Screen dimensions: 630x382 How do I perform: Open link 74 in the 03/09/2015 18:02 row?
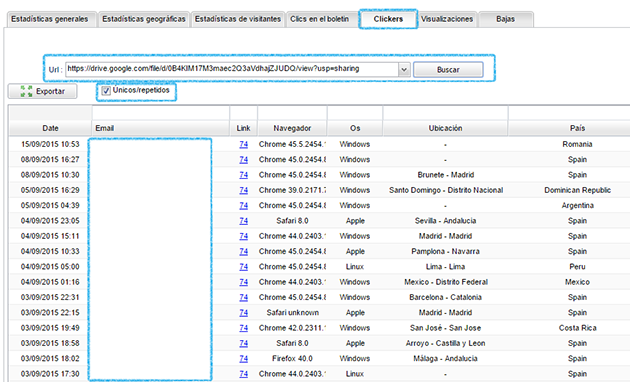coord(243,358)
